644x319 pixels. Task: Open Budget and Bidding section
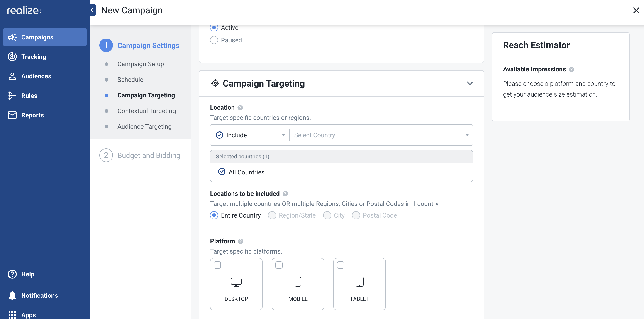click(149, 155)
